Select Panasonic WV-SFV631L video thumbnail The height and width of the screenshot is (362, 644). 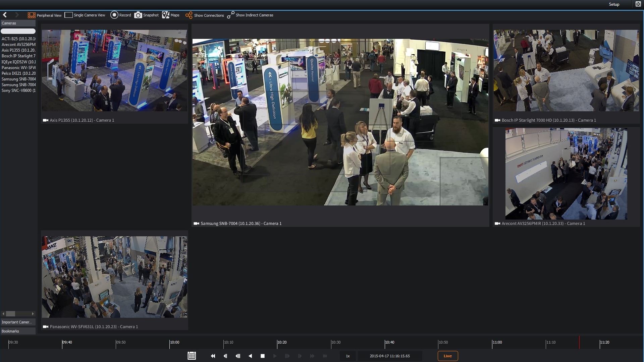pyautogui.click(x=114, y=277)
